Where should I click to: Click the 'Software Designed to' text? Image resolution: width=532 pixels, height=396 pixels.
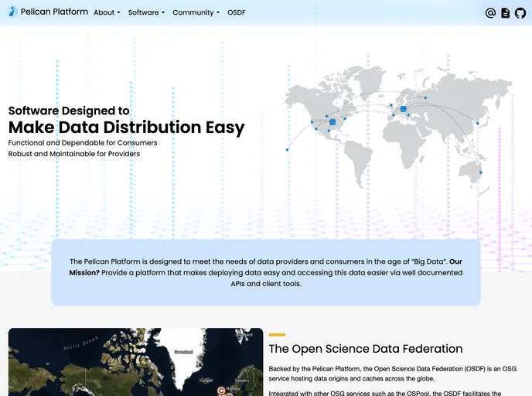click(x=69, y=111)
